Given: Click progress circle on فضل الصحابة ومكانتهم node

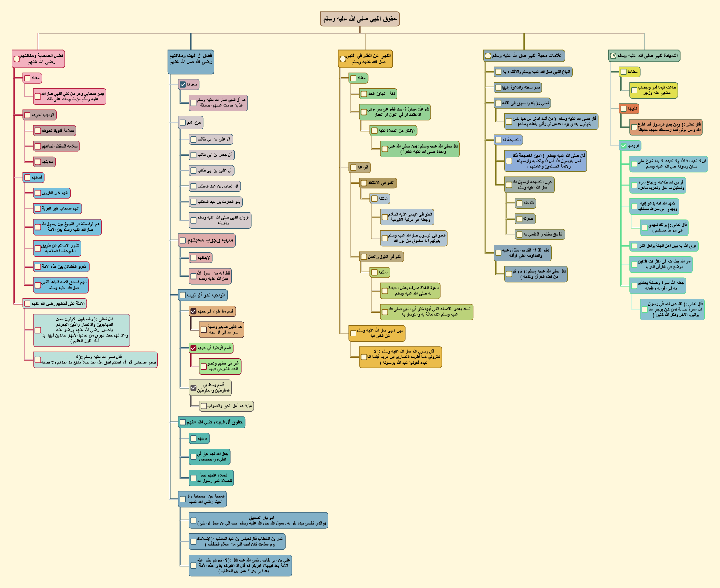Looking at the screenshot, I should (17, 59).
